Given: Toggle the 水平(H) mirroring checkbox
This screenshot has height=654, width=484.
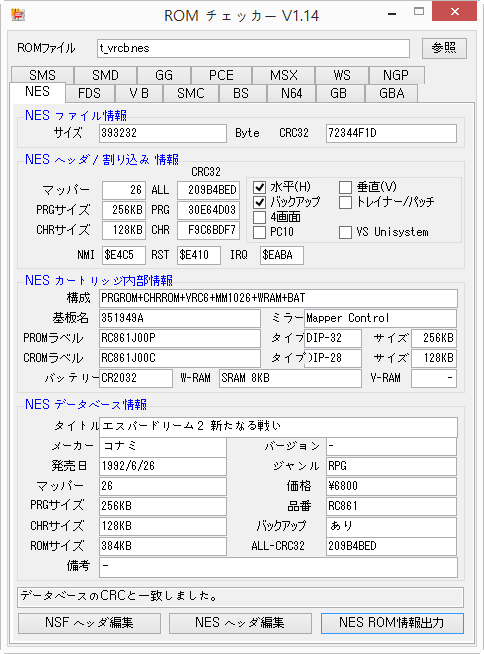Looking at the screenshot, I should 260,188.
